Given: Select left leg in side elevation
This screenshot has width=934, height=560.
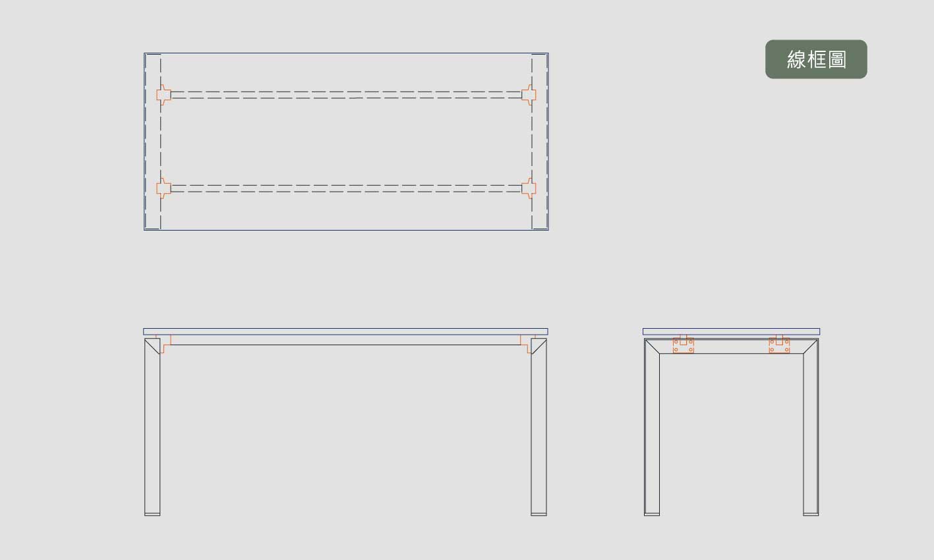Looking at the screenshot, I should coord(652,427).
